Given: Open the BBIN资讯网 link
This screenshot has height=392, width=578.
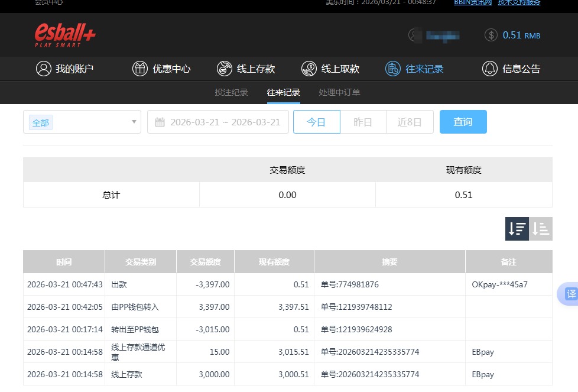Looking at the screenshot, I should (x=472, y=2).
